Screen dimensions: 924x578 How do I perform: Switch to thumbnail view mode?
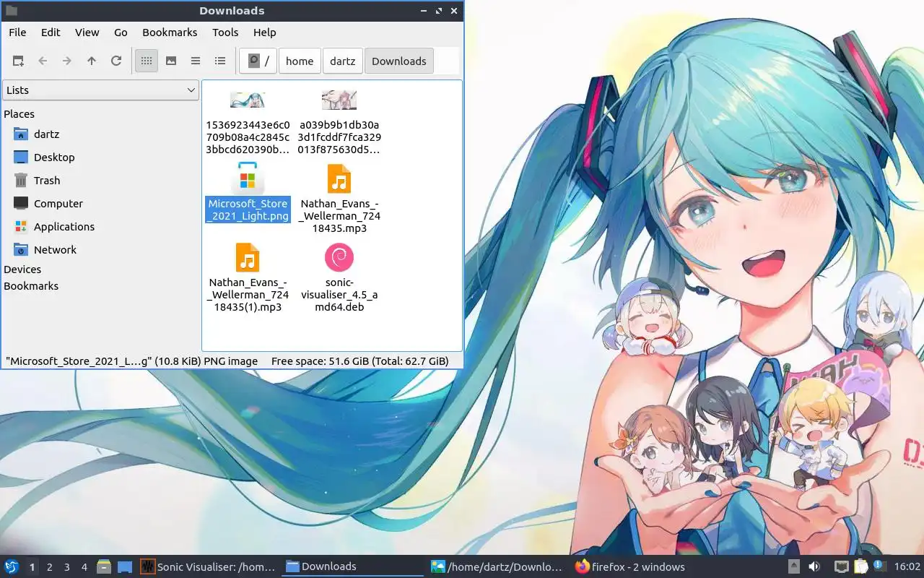click(x=171, y=61)
